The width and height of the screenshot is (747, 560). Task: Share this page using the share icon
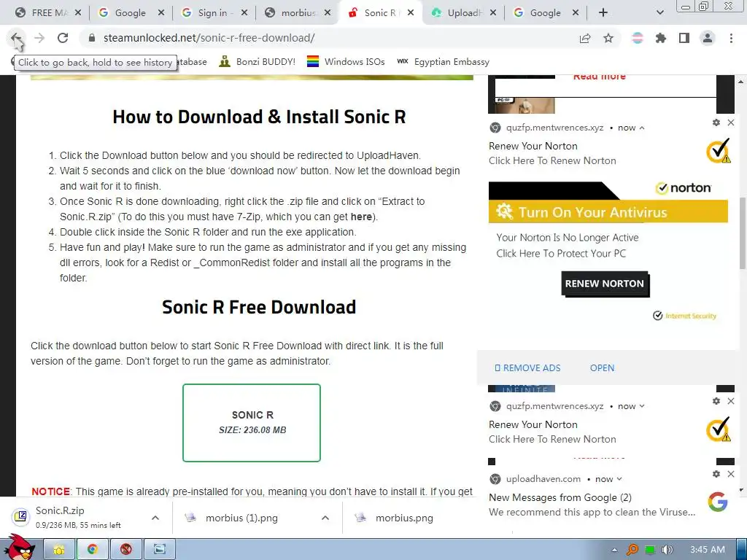click(x=585, y=38)
